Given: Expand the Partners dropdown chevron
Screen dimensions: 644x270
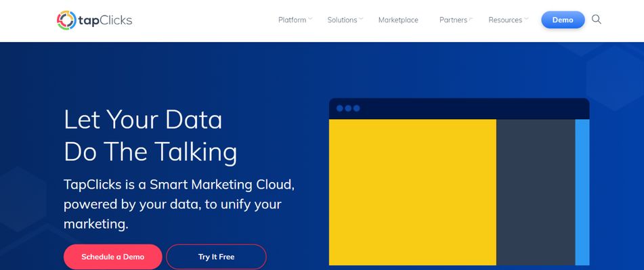Looking at the screenshot, I should point(471,18).
